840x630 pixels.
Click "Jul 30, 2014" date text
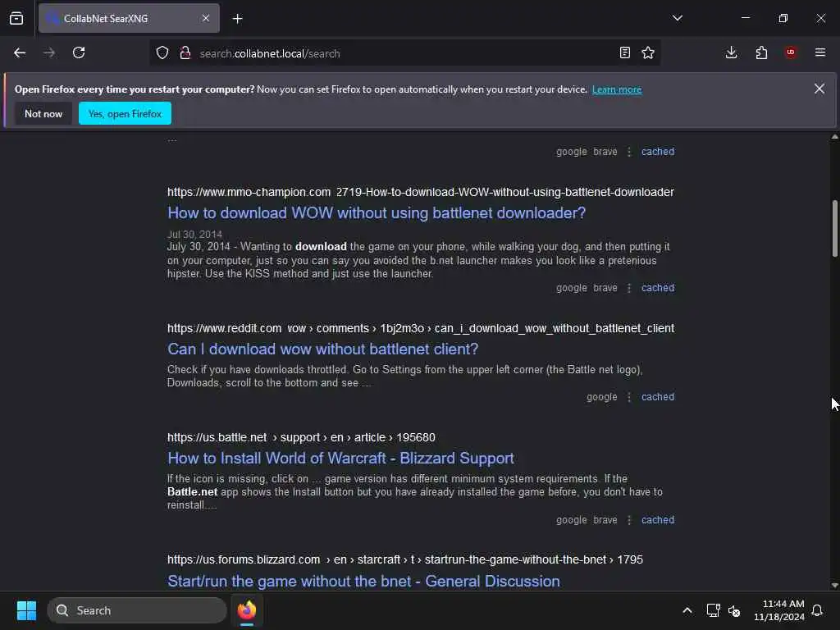point(194,235)
